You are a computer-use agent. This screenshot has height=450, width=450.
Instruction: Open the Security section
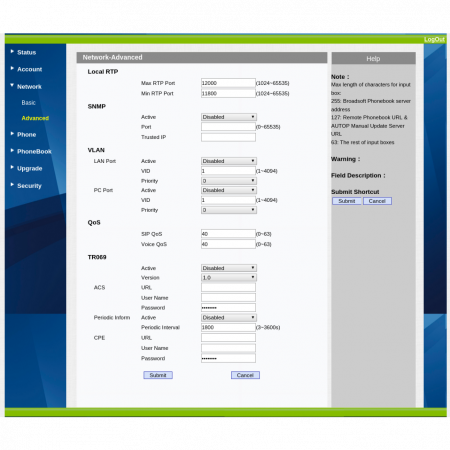point(29,186)
